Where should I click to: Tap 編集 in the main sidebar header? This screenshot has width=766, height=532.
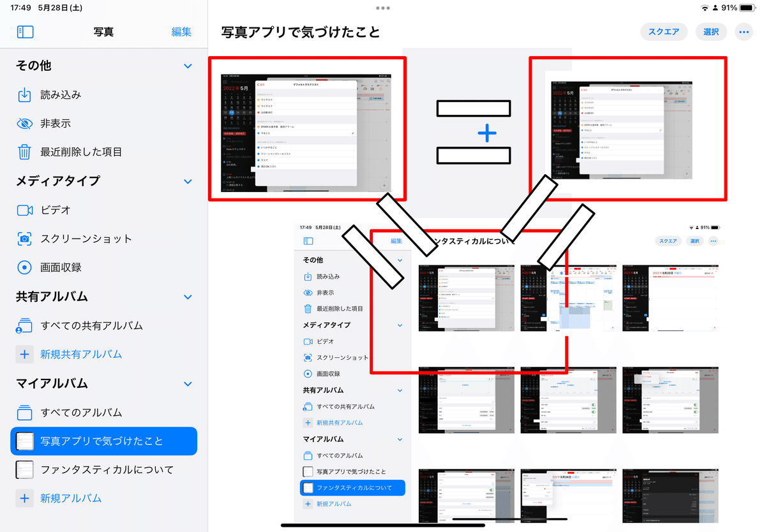[x=181, y=32]
